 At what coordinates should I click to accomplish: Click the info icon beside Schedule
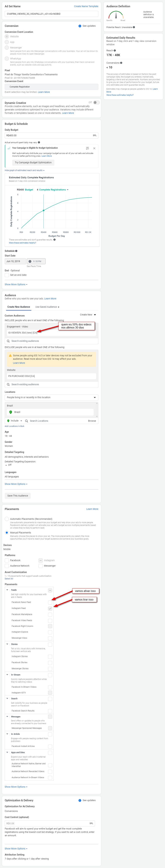click(x=16, y=251)
